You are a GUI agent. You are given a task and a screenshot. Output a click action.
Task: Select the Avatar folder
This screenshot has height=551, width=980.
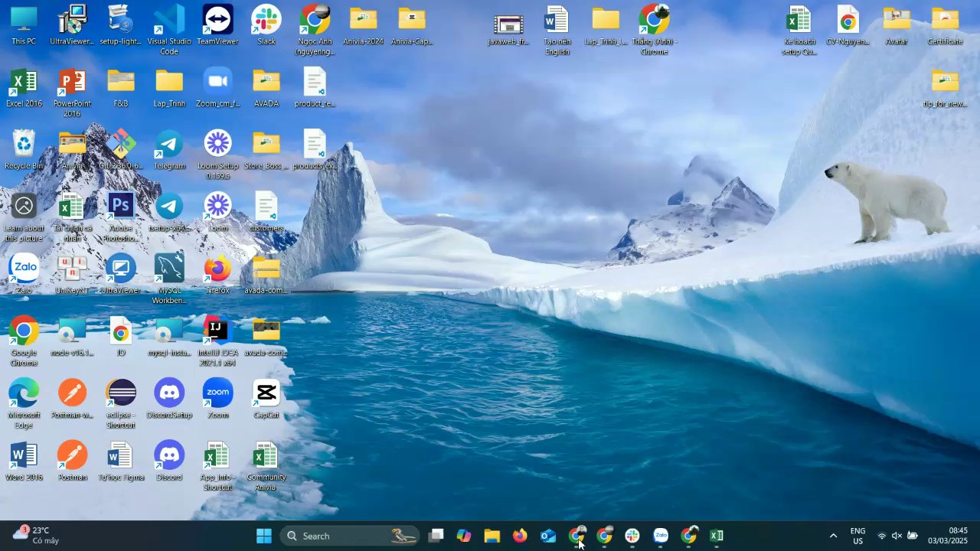pyautogui.click(x=897, y=26)
